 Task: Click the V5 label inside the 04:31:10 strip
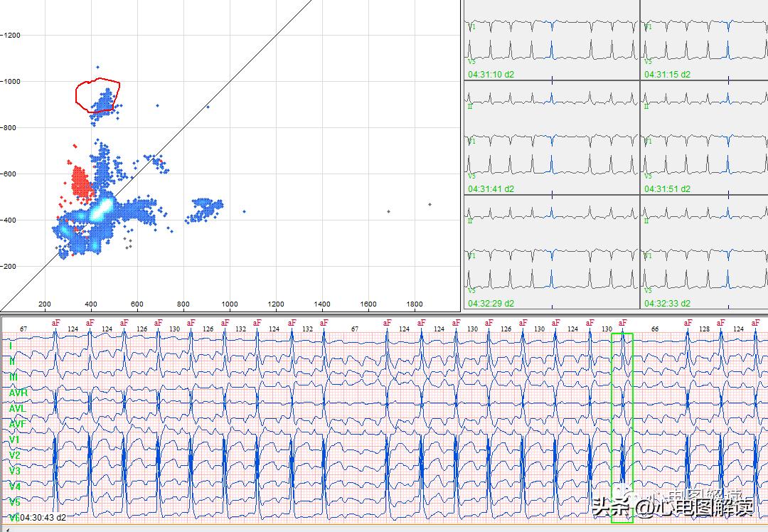pyautogui.click(x=470, y=61)
